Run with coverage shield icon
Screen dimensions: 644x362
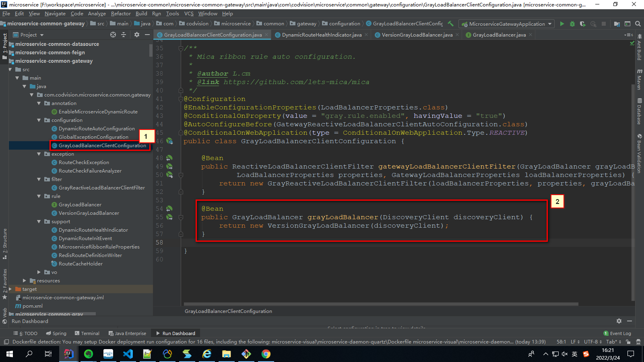582,24
